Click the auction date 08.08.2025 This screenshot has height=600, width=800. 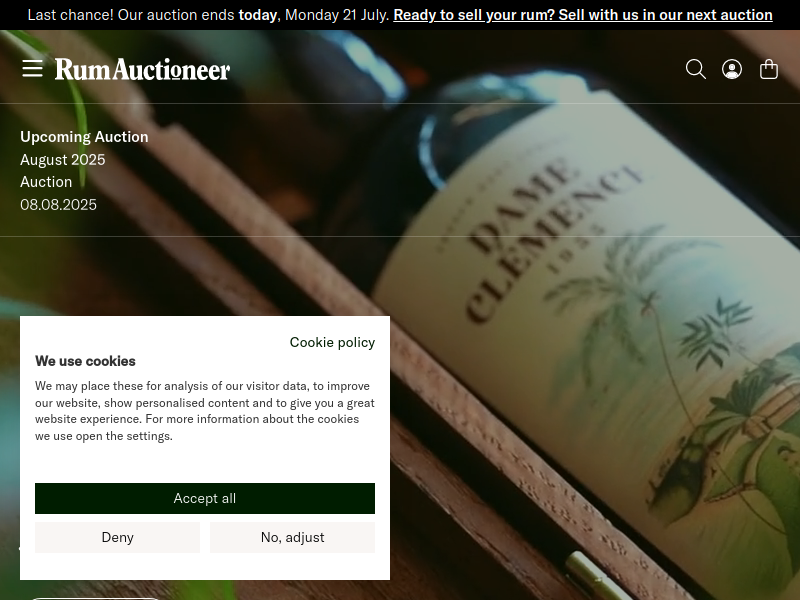pyautogui.click(x=58, y=205)
